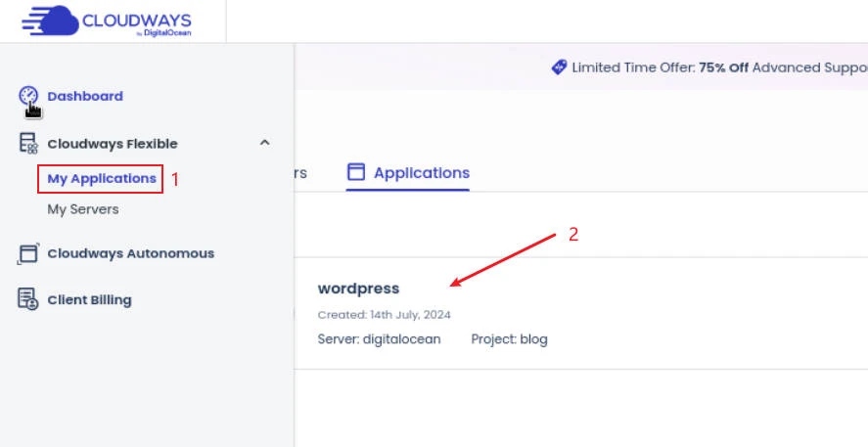The width and height of the screenshot is (868, 447).
Task: Switch to the Applications tab label
Action: click(421, 173)
